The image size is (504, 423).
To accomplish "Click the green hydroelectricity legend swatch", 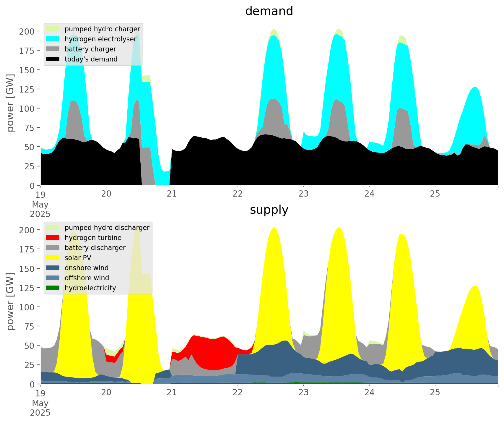I will click(x=53, y=288).
